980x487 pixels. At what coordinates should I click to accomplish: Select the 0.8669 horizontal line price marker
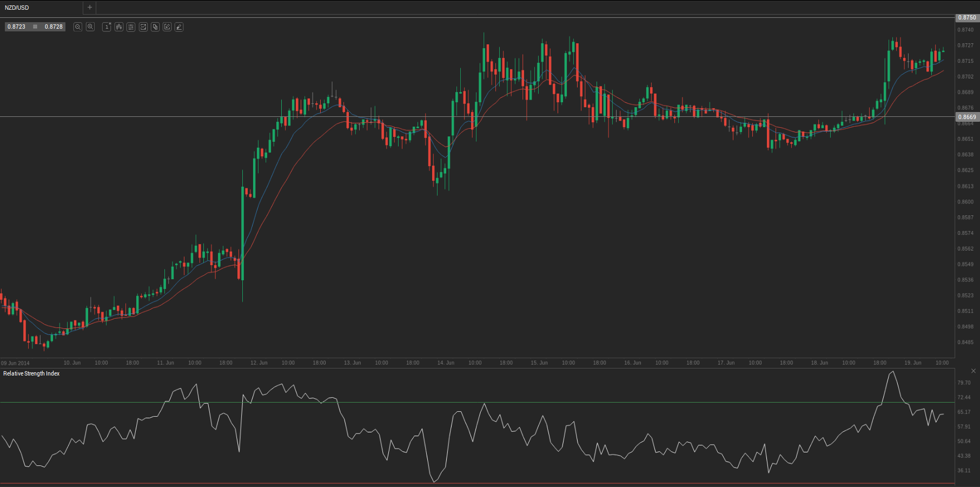coord(967,117)
